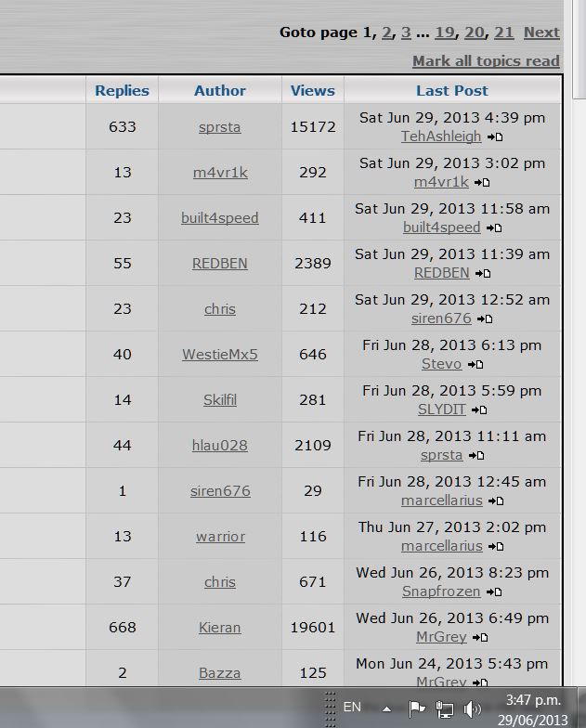Click the vertical page scrollbar
The height and width of the screenshot is (728, 586).
point(579,344)
